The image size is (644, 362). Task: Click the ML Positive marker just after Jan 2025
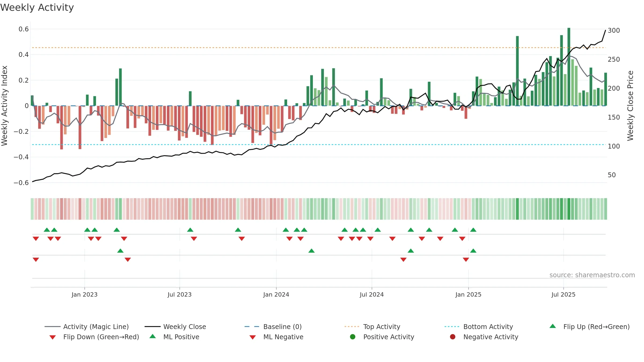coord(473,251)
